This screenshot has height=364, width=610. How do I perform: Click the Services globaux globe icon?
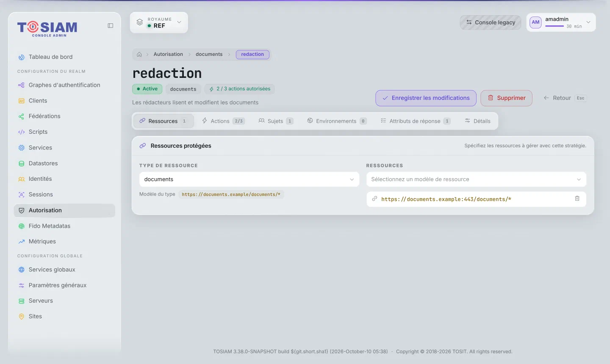[22, 270]
